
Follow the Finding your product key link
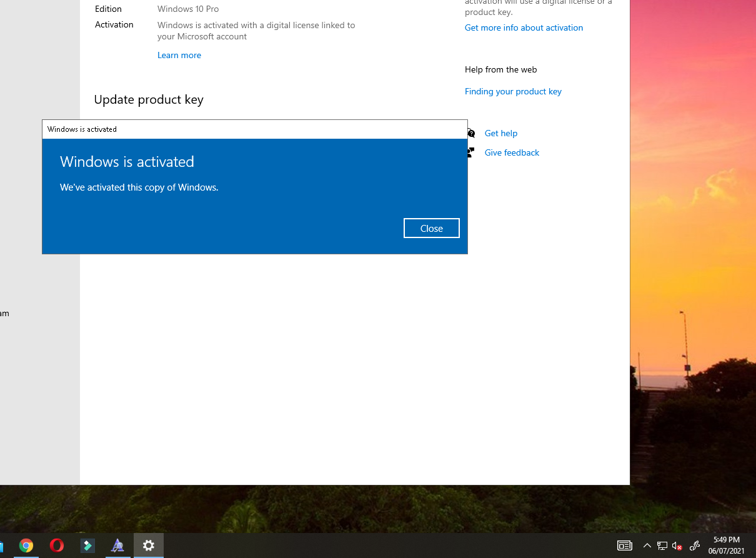[513, 91]
